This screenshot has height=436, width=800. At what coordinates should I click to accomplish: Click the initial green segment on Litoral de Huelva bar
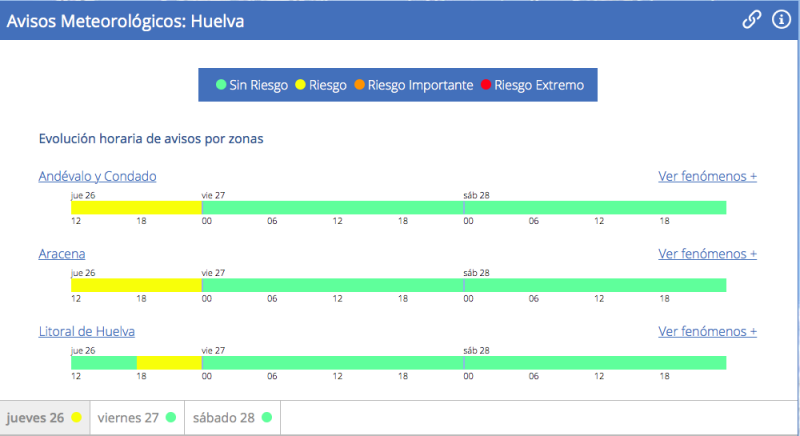104,363
